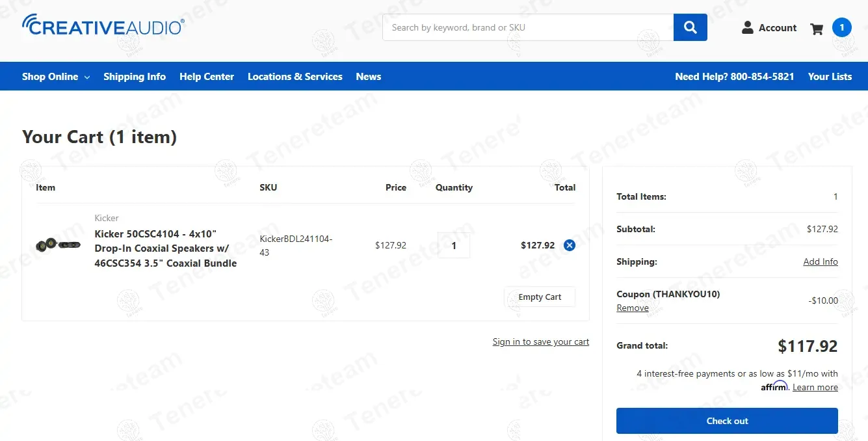Remove the THANKYOU10 coupon

tap(633, 308)
